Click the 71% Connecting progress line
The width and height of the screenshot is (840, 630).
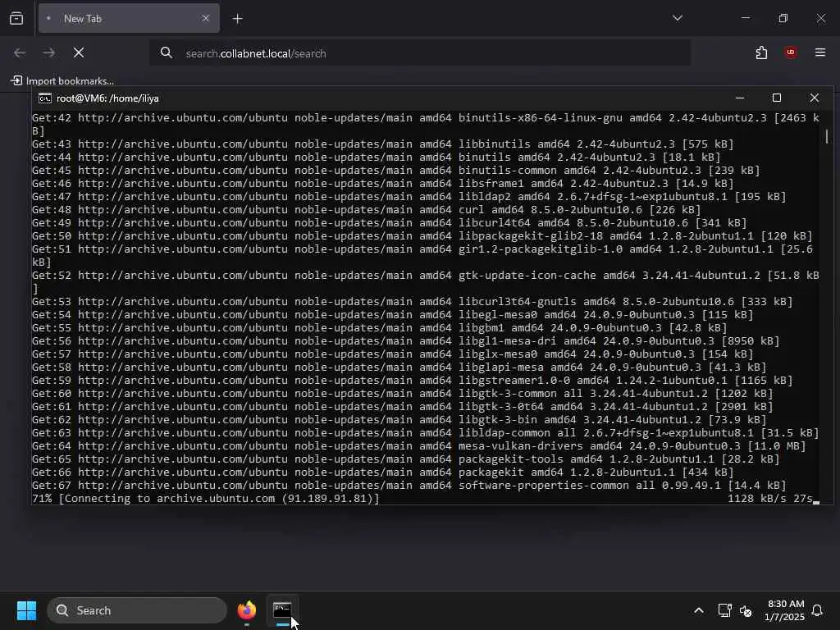[x=205, y=498]
